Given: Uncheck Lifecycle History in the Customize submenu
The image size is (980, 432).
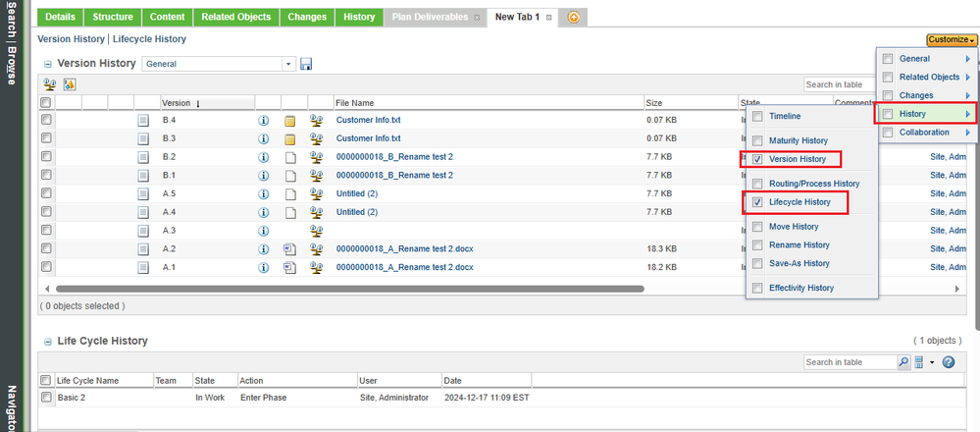Looking at the screenshot, I should point(757,202).
